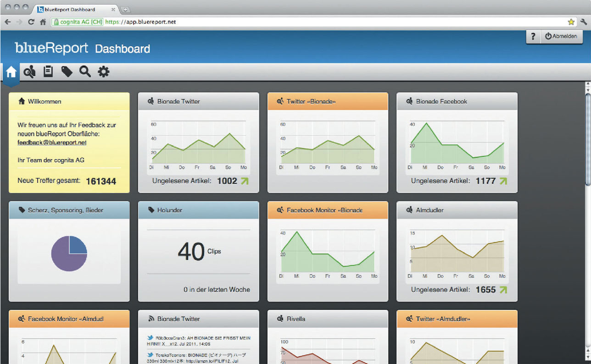Click the browser back arrow
This screenshot has width=591, height=364.
pos(8,22)
